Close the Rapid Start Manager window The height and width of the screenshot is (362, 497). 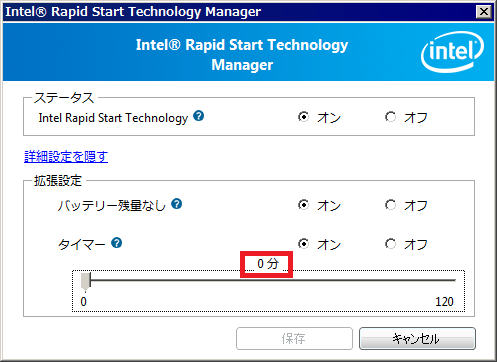click(484, 12)
